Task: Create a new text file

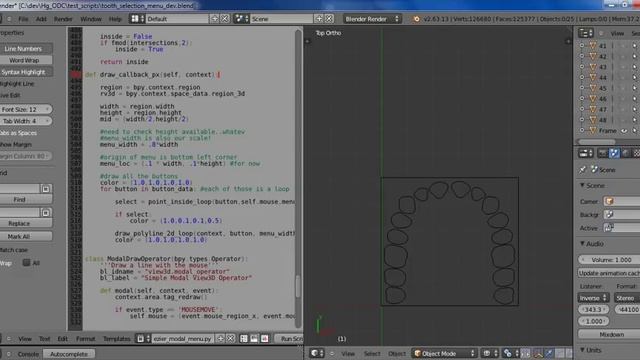Action: pyautogui.click(x=220, y=339)
